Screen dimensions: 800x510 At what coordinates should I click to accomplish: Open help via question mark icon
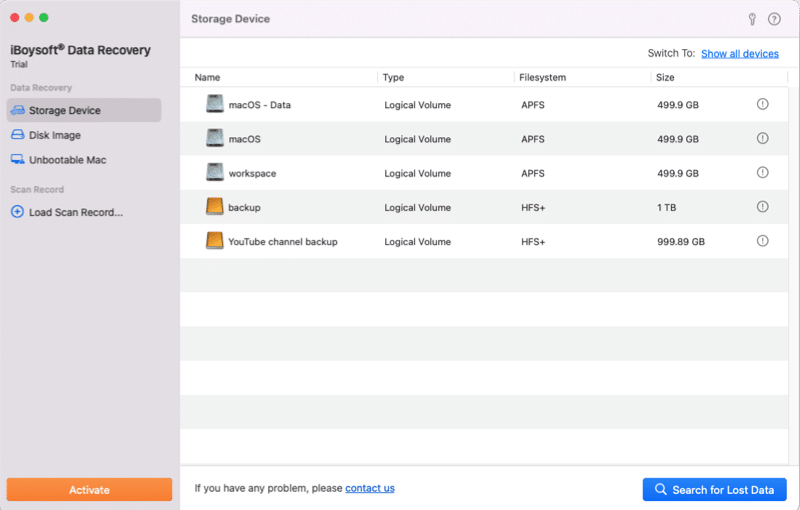pyautogui.click(x=774, y=19)
